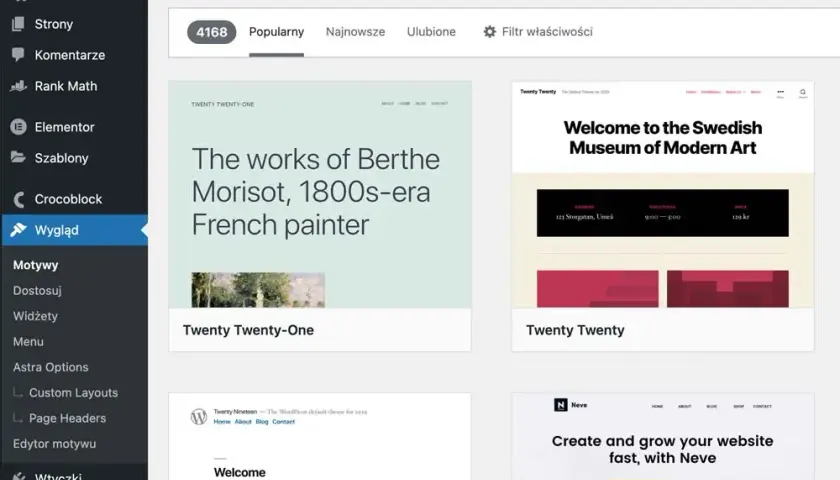Open the Menu submenu link
840x480 pixels.
pos(28,342)
